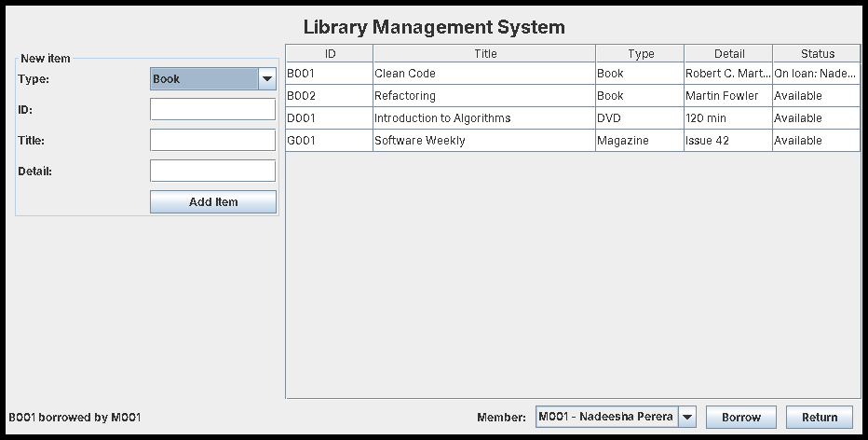Select the Introduction to Algorithms cell

pyautogui.click(x=485, y=118)
